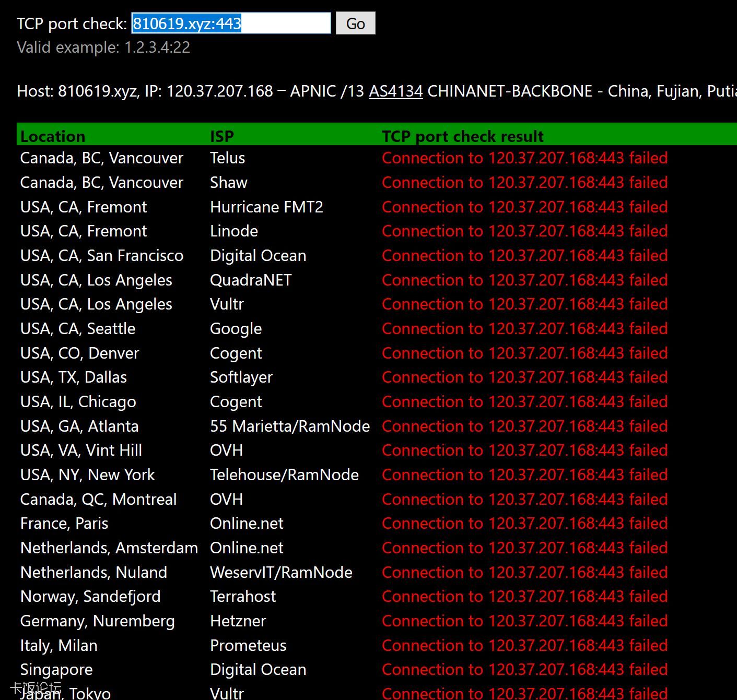The height and width of the screenshot is (700, 737).
Task: Select the Prometeus ISP cell
Action: pyautogui.click(x=248, y=646)
